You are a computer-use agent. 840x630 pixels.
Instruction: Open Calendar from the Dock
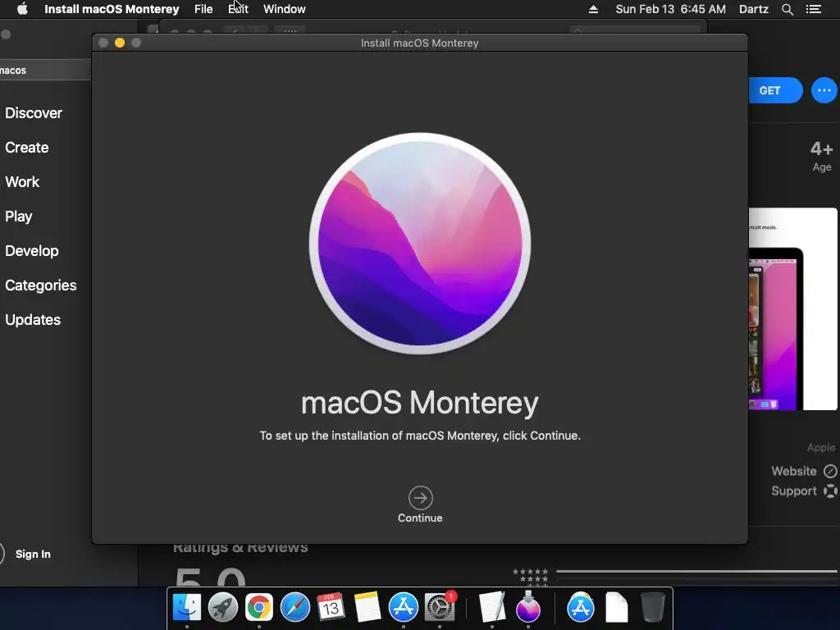point(331,608)
